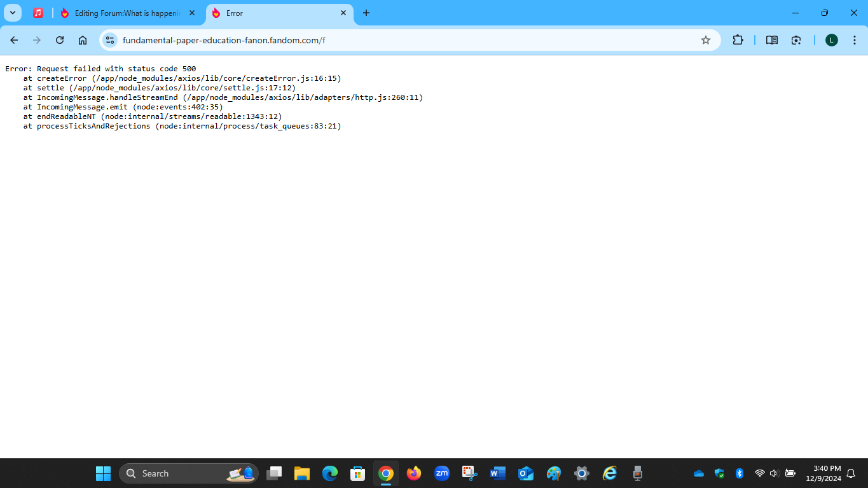This screenshot has height=488, width=868.
Task: Open Settings gear from the taskbar
Action: (x=582, y=473)
